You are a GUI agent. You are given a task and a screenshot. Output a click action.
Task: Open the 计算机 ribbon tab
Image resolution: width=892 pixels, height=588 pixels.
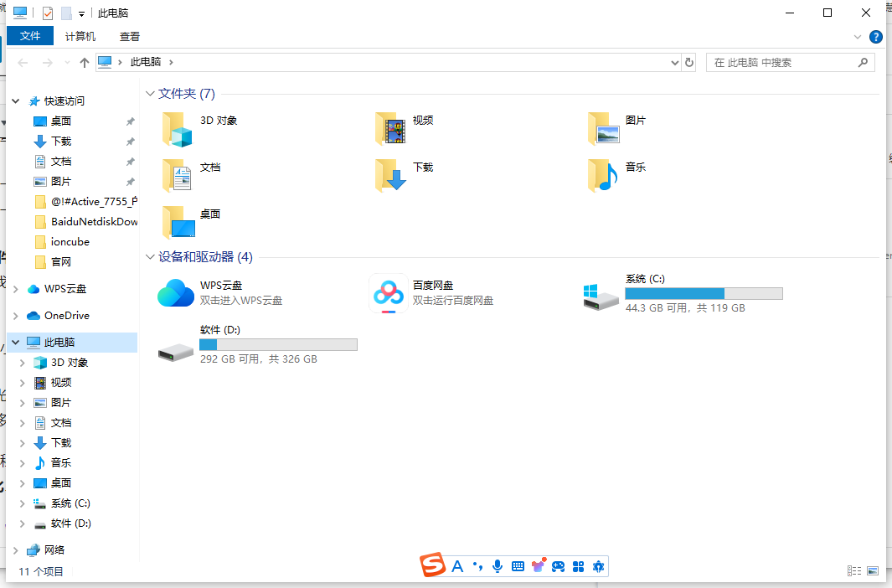point(80,36)
